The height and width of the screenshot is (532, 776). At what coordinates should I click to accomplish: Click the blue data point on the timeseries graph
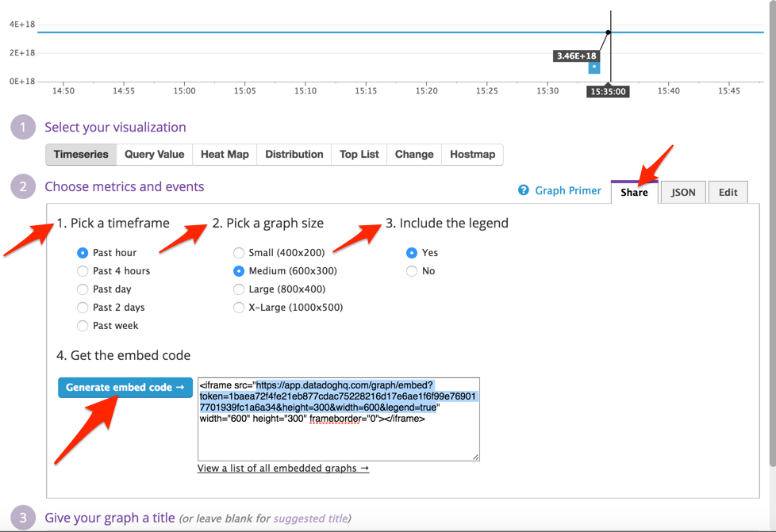point(594,67)
